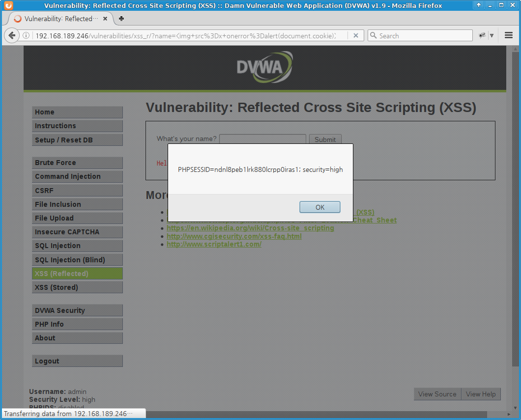The width and height of the screenshot is (521, 420).
Task: Go back with the browser back arrow
Action: tap(12, 35)
